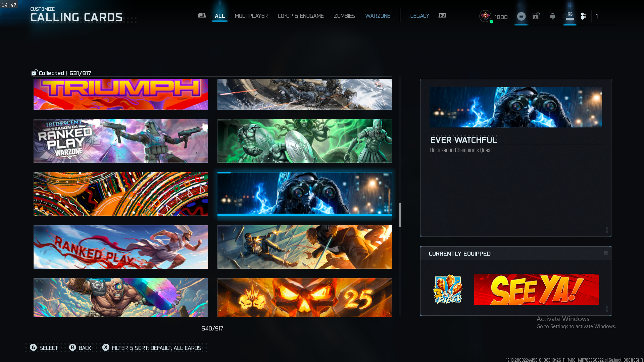
Task: Open the CO-OP & ENDGAME tab
Action: coord(301,16)
